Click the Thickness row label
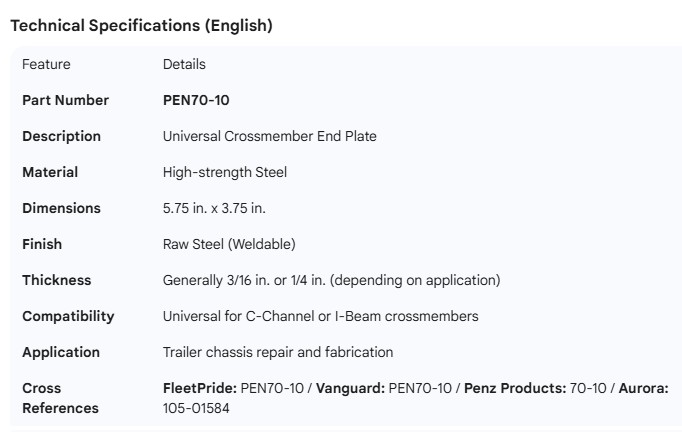This screenshot has height=432, width=682. coord(56,280)
